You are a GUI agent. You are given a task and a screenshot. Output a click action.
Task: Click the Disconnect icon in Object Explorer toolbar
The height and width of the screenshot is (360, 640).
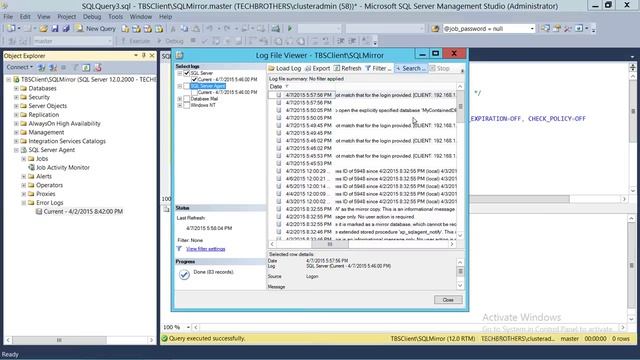coord(53,67)
